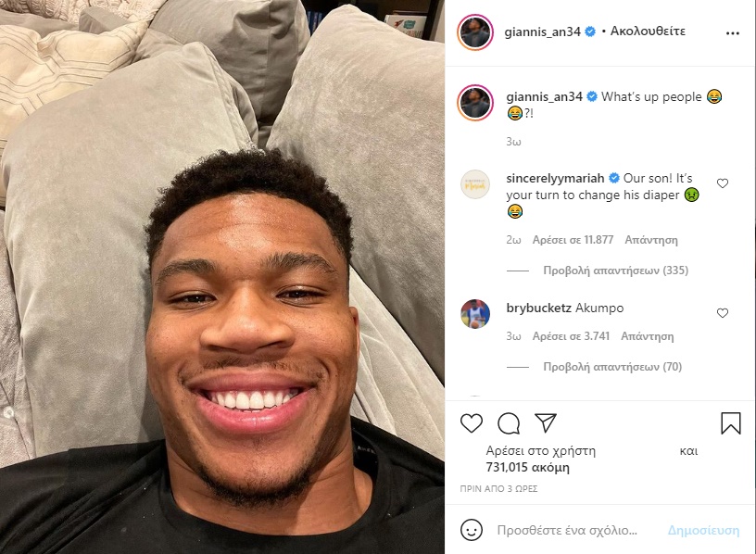
Task: Open emoji picker smiley icon
Action: click(471, 530)
